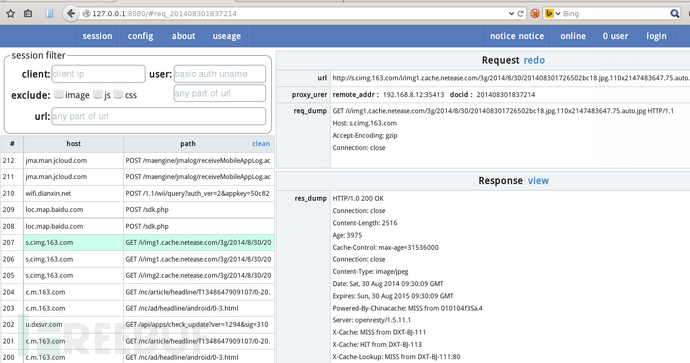The height and width of the screenshot is (363, 690).
Task: Select row 202 u.dxsvr.com
Action: [137, 324]
